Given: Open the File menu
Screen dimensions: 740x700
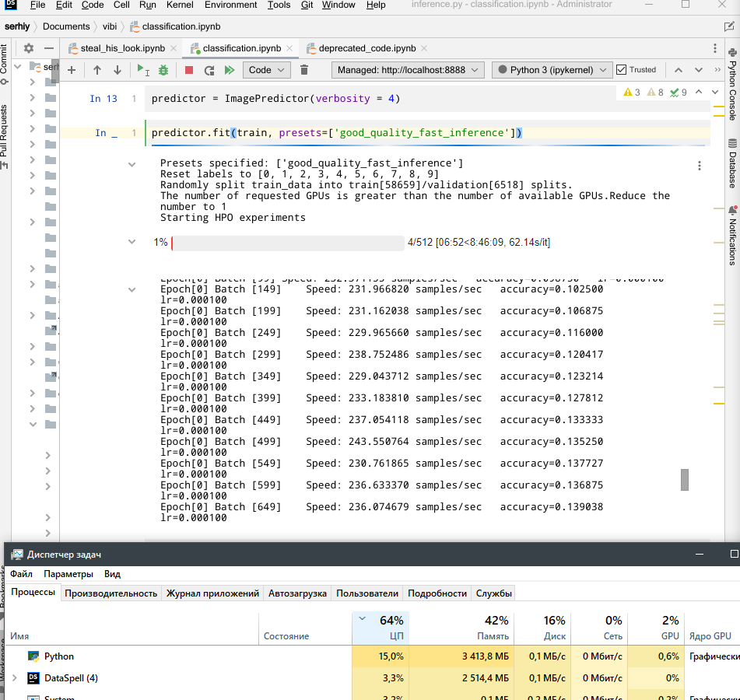Looking at the screenshot, I should pyautogui.click(x=37, y=5).
